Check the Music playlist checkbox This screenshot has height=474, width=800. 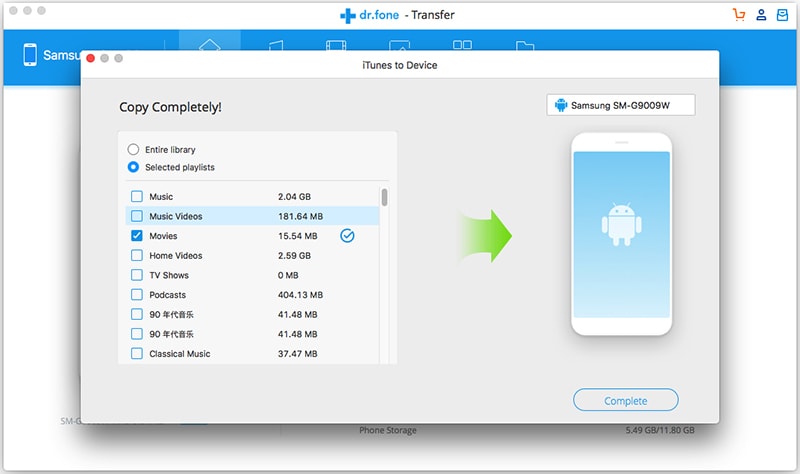coord(137,196)
